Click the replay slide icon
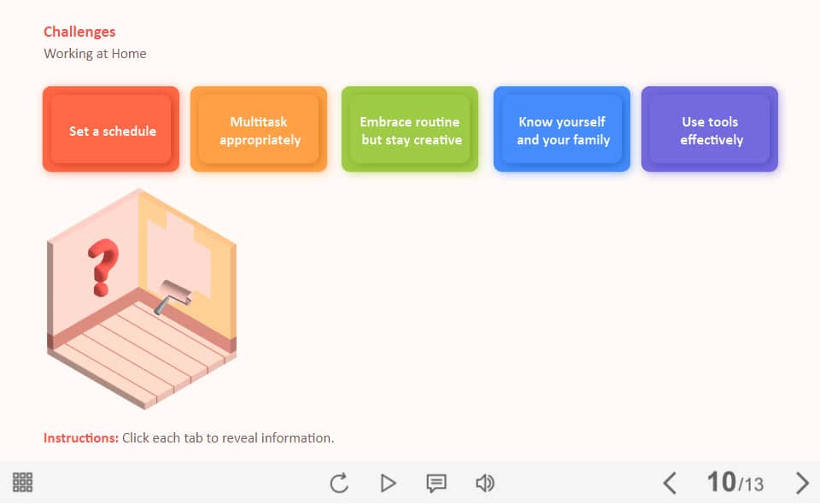Viewport: 820px width, 504px height. (339, 483)
